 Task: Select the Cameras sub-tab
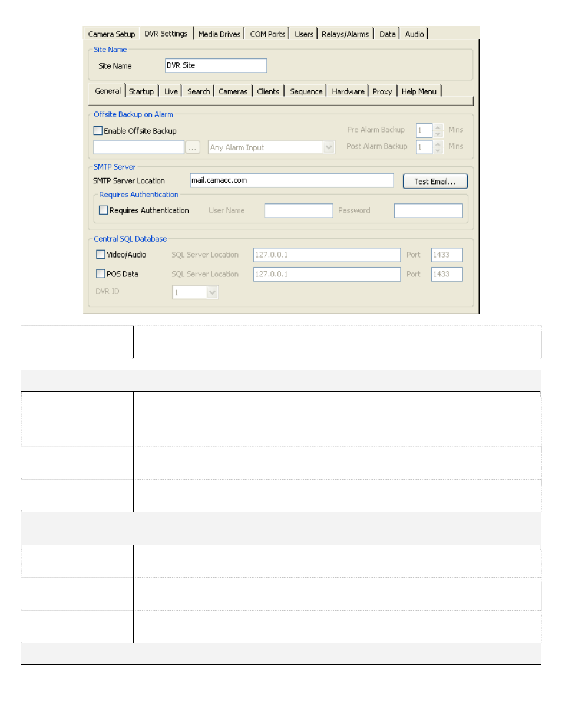coord(233,91)
